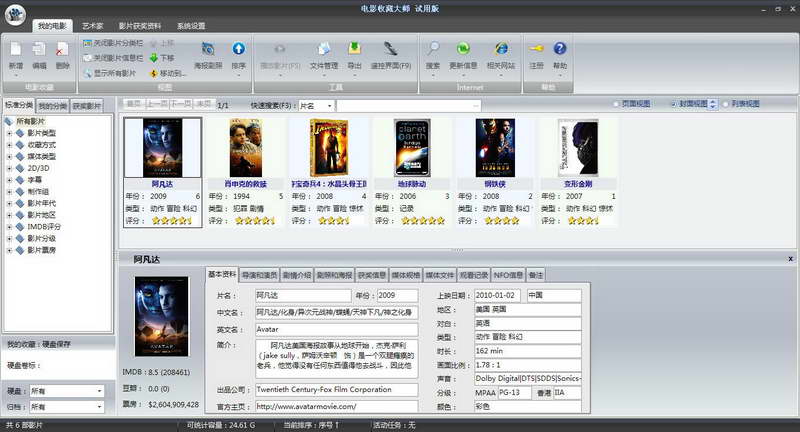Click the 新增 (Add) movie icon
The image size is (800, 432).
pos(16,50)
